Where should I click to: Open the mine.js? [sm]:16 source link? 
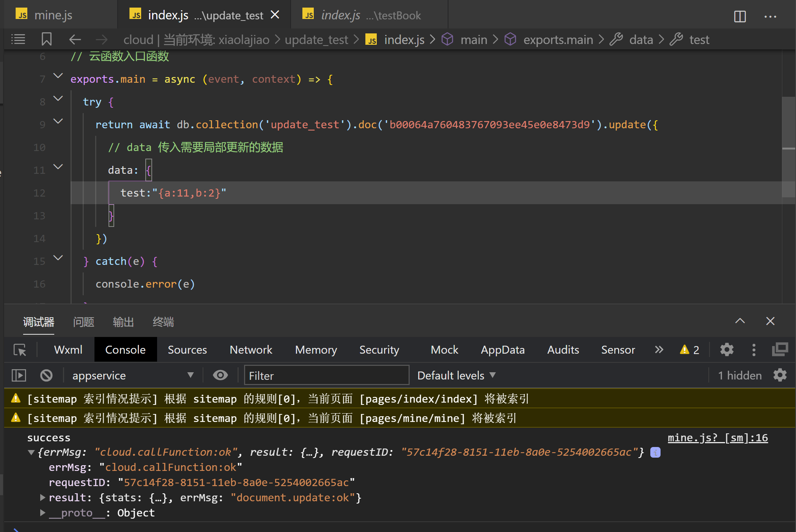(717, 438)
